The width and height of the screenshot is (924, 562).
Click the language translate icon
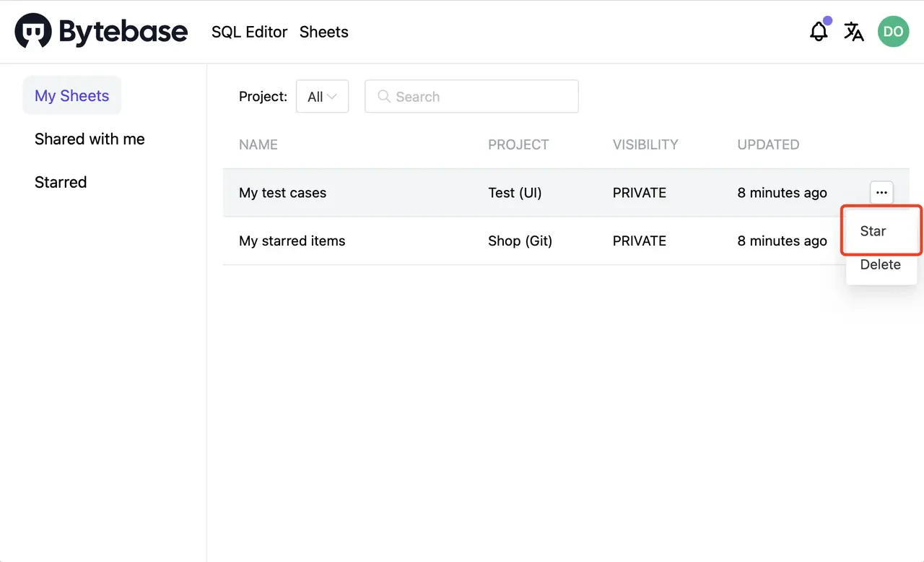point(854,32)
